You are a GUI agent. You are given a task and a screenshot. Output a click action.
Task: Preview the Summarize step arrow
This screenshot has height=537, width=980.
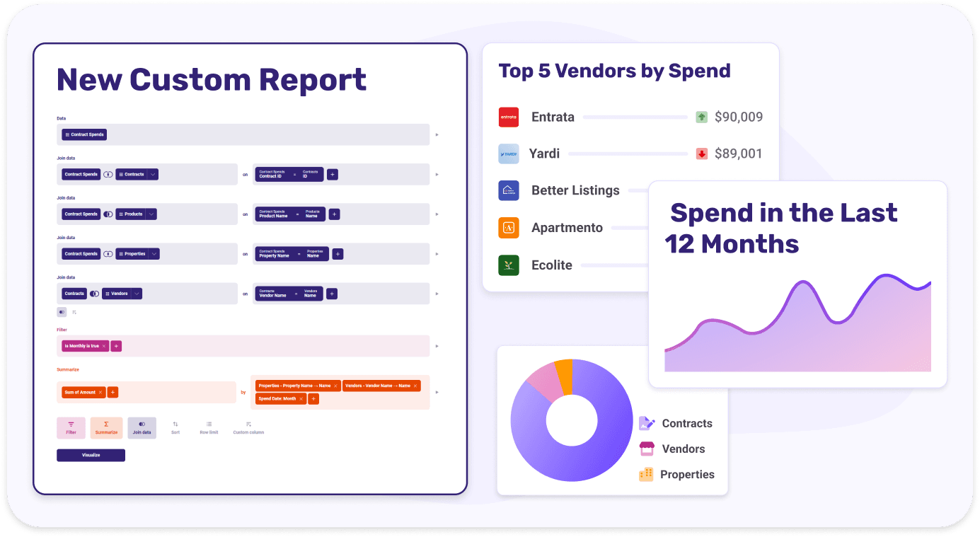click(x=437, y=392)
